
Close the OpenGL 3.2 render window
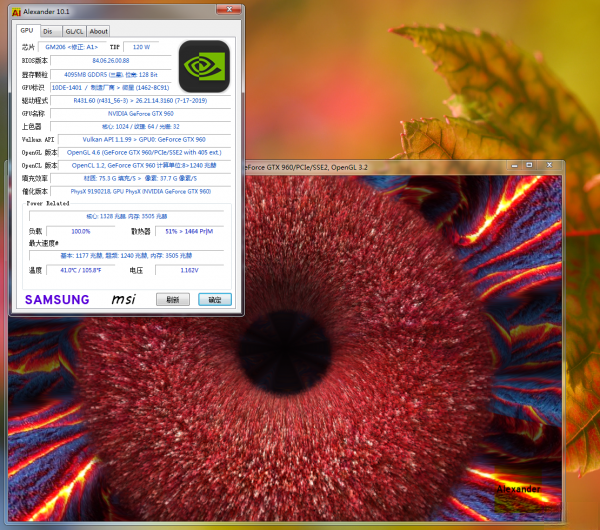549,165
